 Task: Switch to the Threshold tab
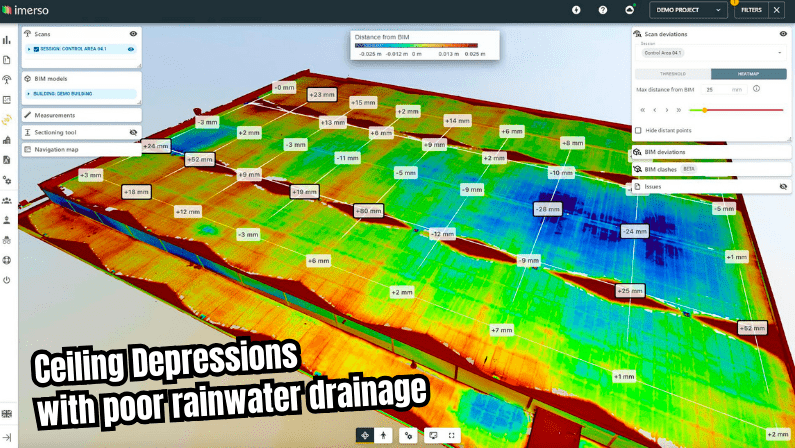pyautogui.click(x=673, y=74)
